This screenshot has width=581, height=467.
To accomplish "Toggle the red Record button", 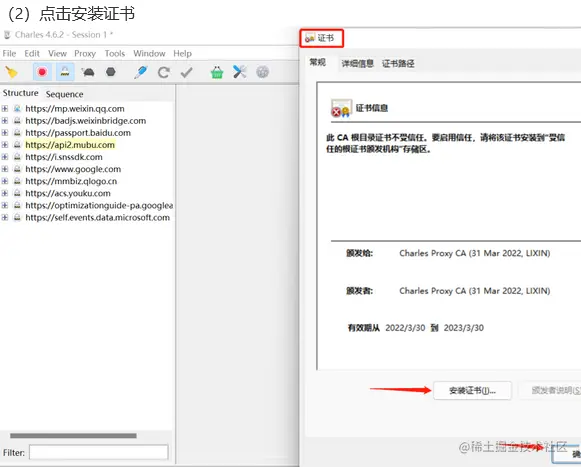I will (42, 72).
